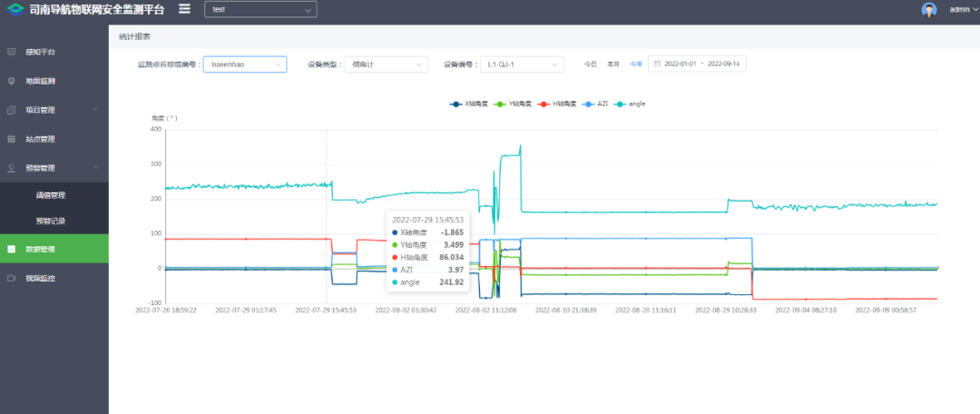Click the angle value 241.92 in the tooltip
The height and width of the screenshot is (414, 980).
coord(451,282)
